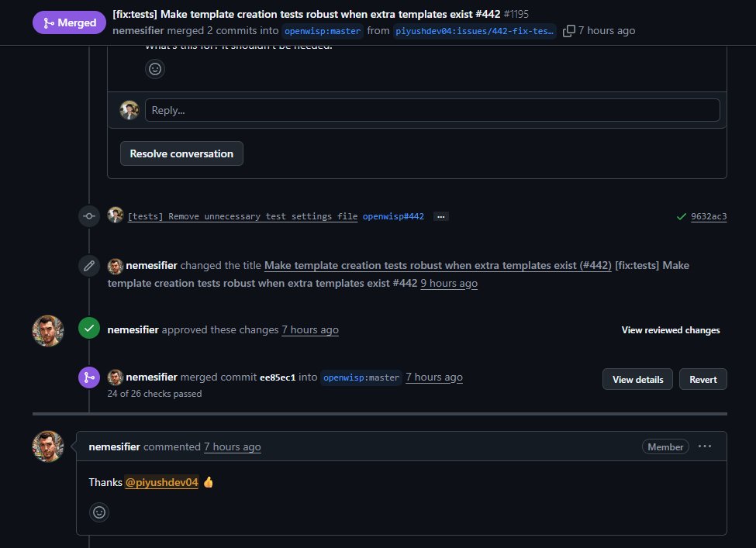Open nemesifier link in merged commit event
756x548 pixels.
pos(151,377)
